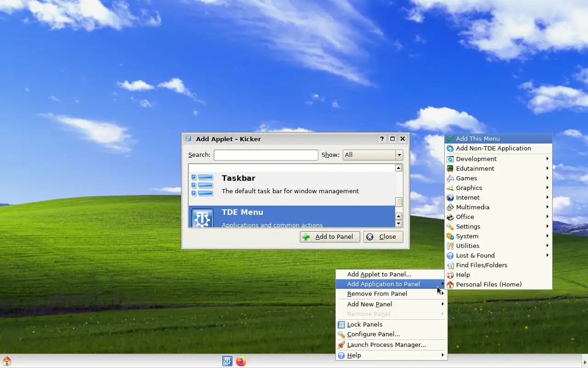Click the applet list scrollbar handle
Viewport: 588px width, 368px height.
pos(399,202)
